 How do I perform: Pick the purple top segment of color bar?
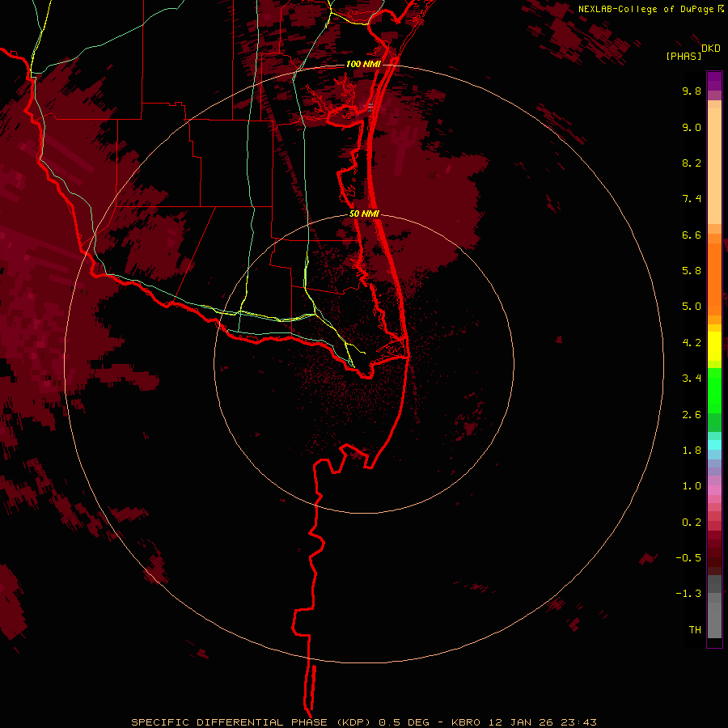pyautogui.click(x=714, y=81)
